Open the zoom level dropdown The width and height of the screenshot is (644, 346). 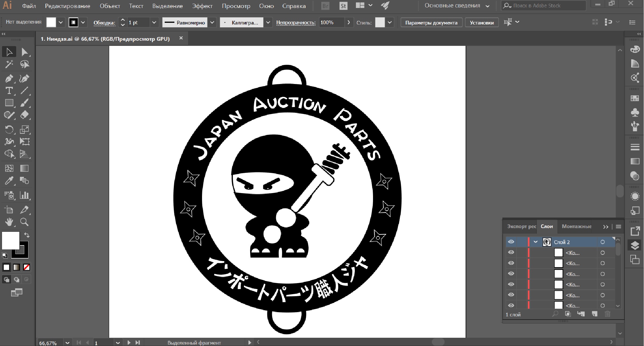click(67, 343)
